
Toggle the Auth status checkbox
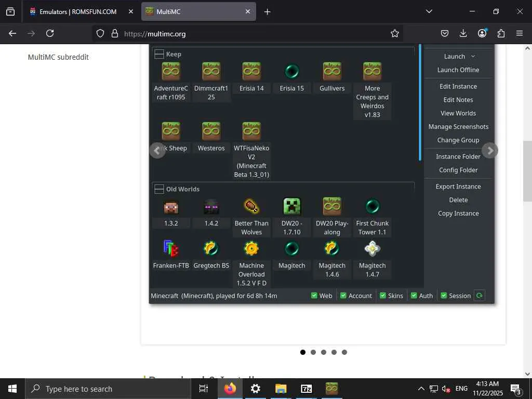[414, 296]
